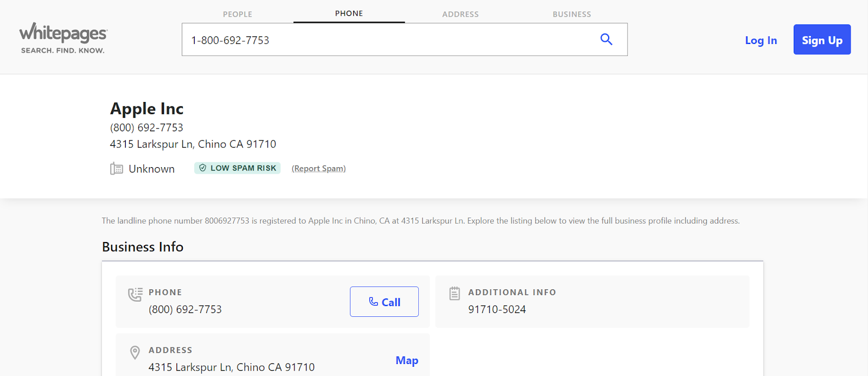This screenshot has height=376, width=868.
Task: Click the map pin icon beside Address
Action: pyautogui.click(x=135, y=353)
